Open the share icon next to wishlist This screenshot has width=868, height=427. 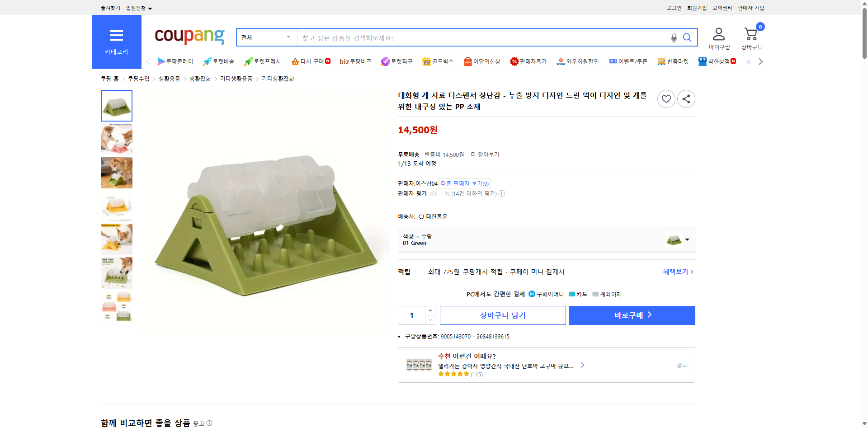tap(686, 99)
